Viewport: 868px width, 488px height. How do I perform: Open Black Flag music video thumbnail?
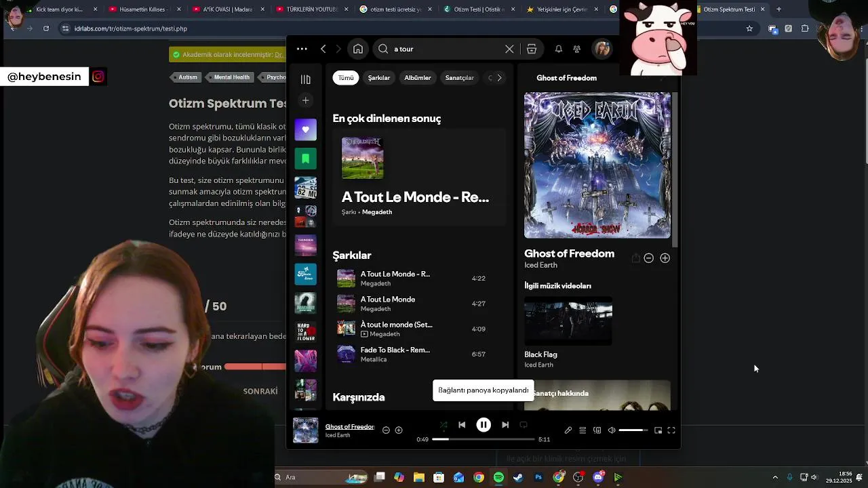pyautogui.click(x=568, y=321)
